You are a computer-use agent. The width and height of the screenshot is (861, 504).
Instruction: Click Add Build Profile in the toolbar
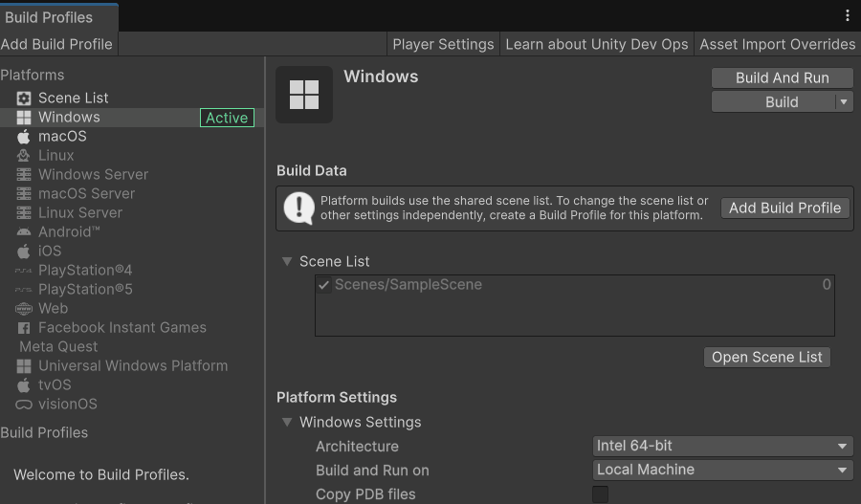[x=56, y=44]
